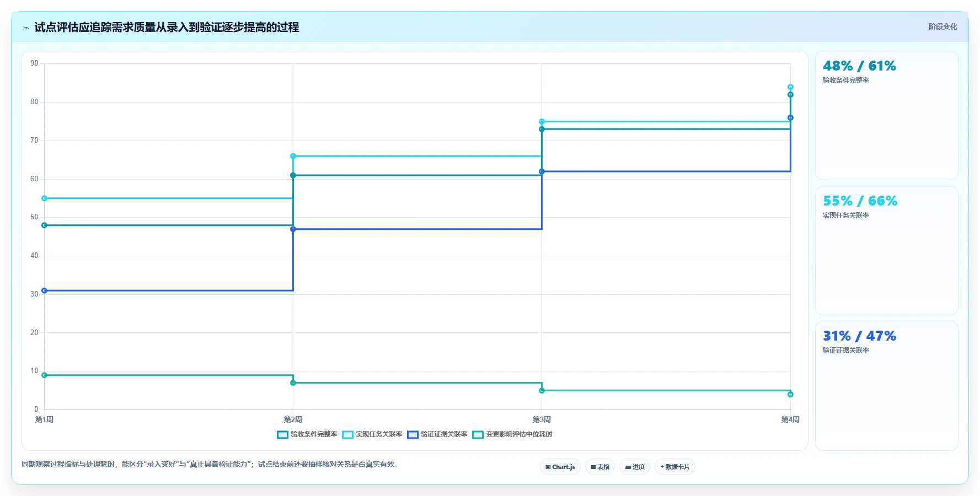Click the 数据卡片 tag chip

675,467
